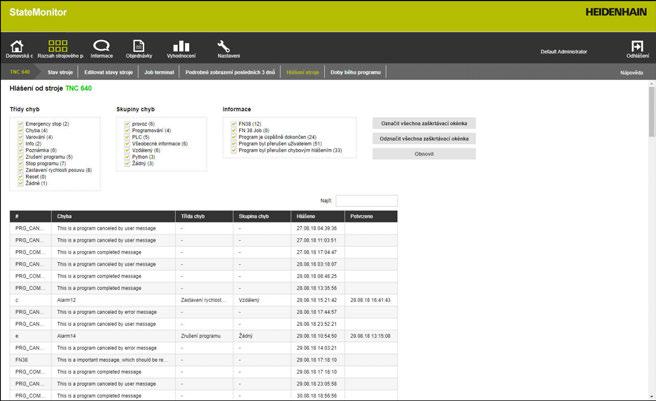The height and width of the screenshot is (401, 656).
Task: Click the HEIDENHAIN logo
Action: point(616,12)
